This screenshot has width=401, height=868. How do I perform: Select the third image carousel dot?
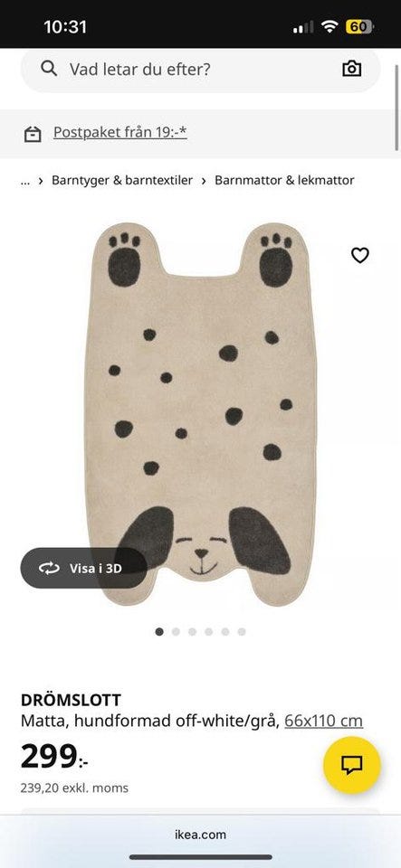[192, 632]
